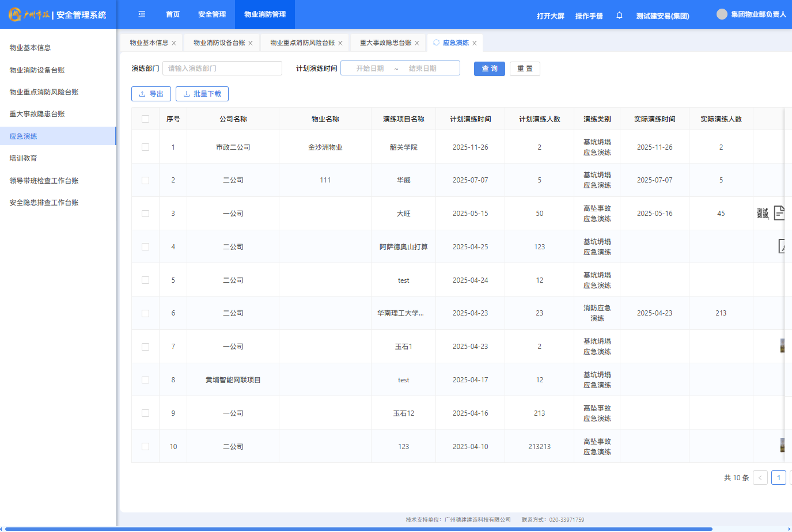
Task: Open the 开始日期 date picker
Action: (370, 69)
